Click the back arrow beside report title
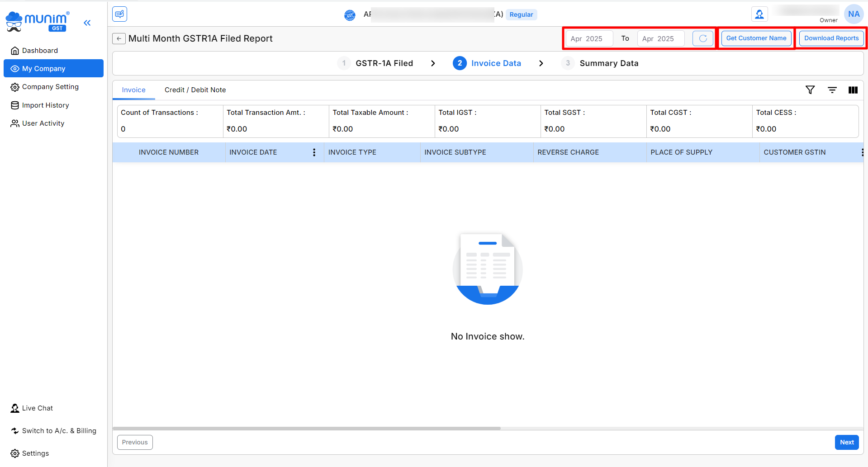Image resolution: width=868 pixels, height=467 pixels. click(x=119, y=38)
